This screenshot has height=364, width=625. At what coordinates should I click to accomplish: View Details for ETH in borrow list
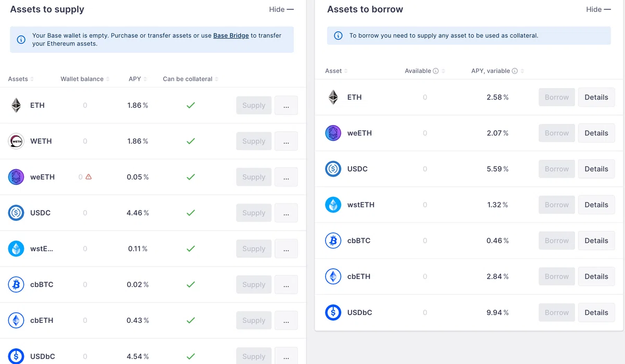(x=596, y=97)
